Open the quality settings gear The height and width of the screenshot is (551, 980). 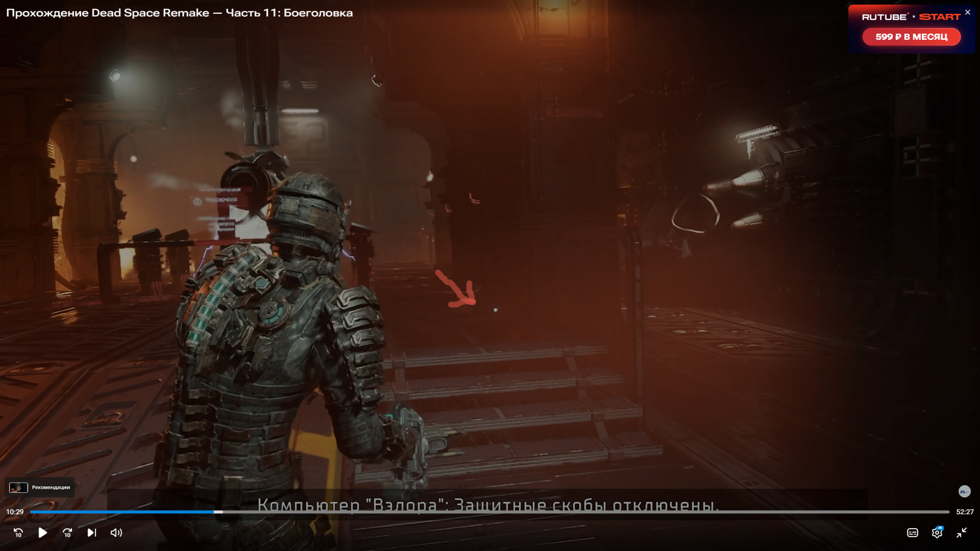937,533
